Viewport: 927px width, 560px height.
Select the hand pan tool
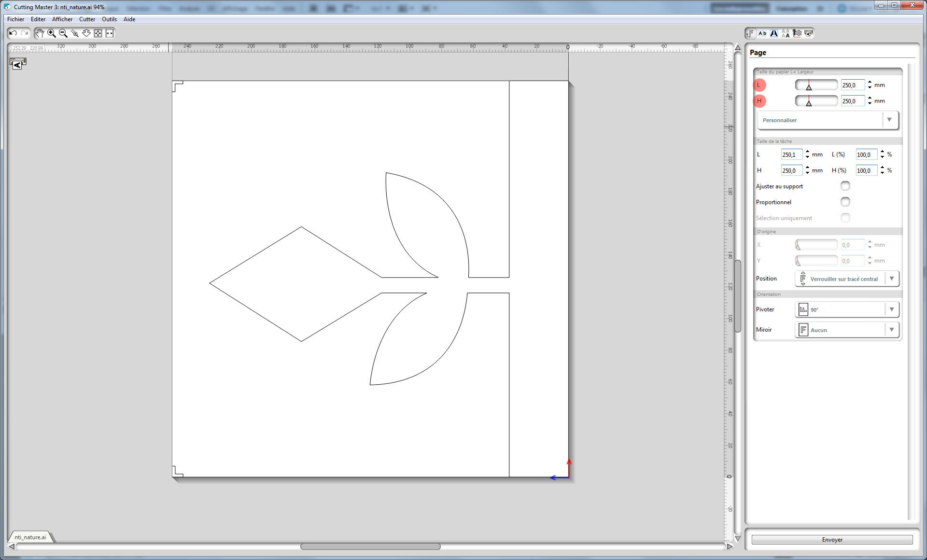[40, 33]
